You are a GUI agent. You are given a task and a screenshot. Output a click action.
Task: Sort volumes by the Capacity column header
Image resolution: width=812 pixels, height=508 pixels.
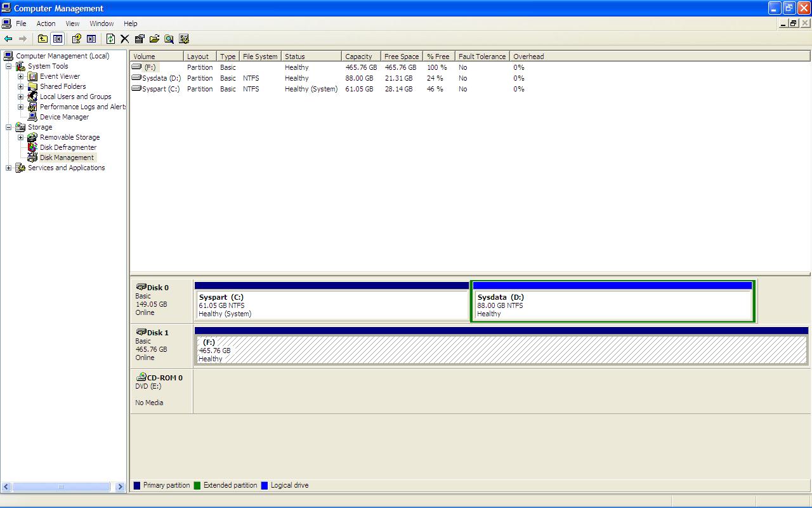[360, 56]
